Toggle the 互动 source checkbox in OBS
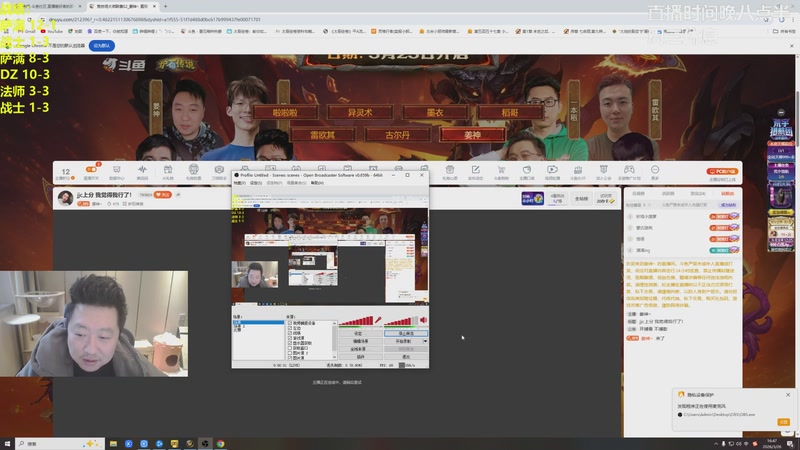 [x=290, y=329]
